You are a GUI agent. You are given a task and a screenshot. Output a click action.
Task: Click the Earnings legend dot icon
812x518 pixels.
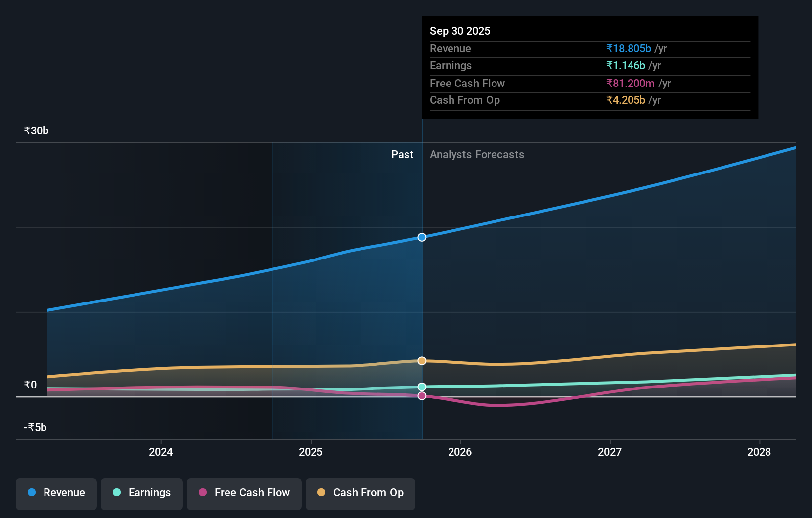click(x=116, y=493)
